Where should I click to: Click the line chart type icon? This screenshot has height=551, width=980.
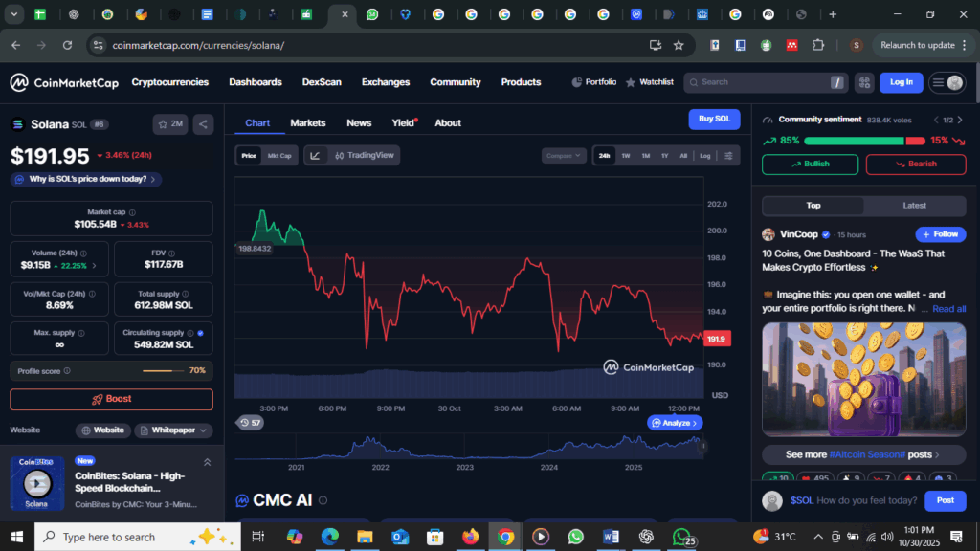click(x=316, y=155)
